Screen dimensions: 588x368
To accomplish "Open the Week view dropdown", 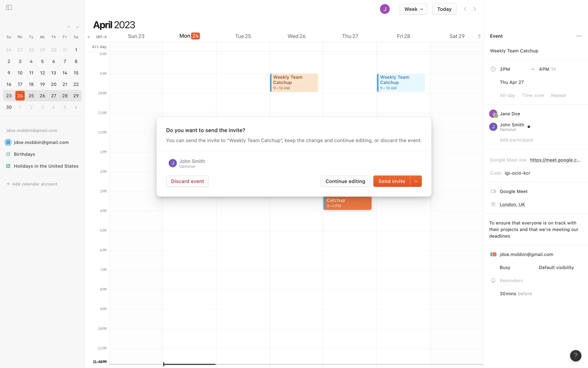I will 413,9.
